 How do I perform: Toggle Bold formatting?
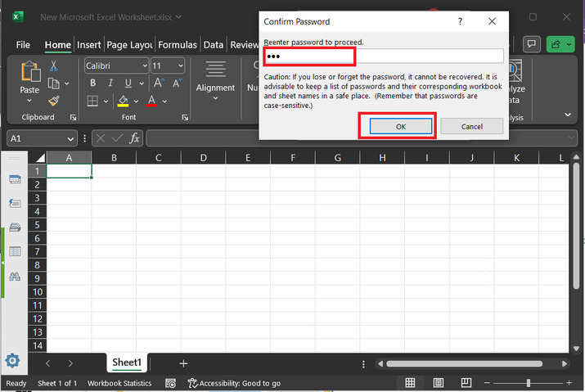click(x=92, y=83)
